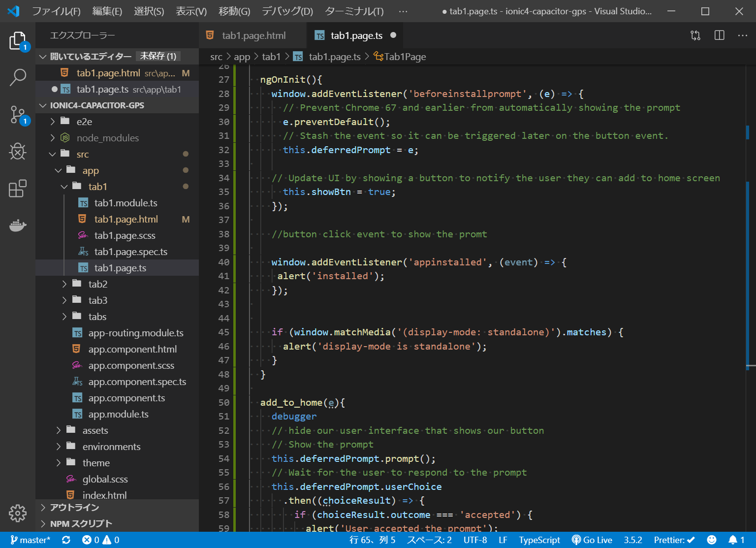Toggle Go Live server in status bar
Screen dimensions: 756x548
(592, 540)
